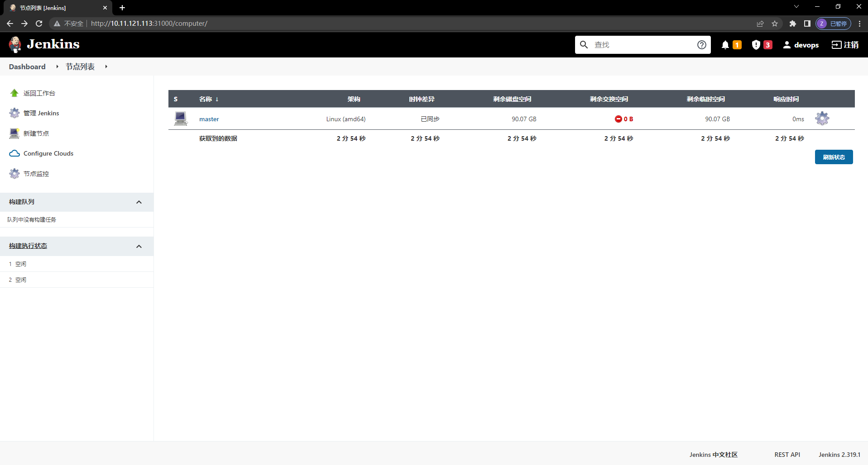868x465 pixels.
Task: Open 新建节点 to add a node
Action: point(36,133)
